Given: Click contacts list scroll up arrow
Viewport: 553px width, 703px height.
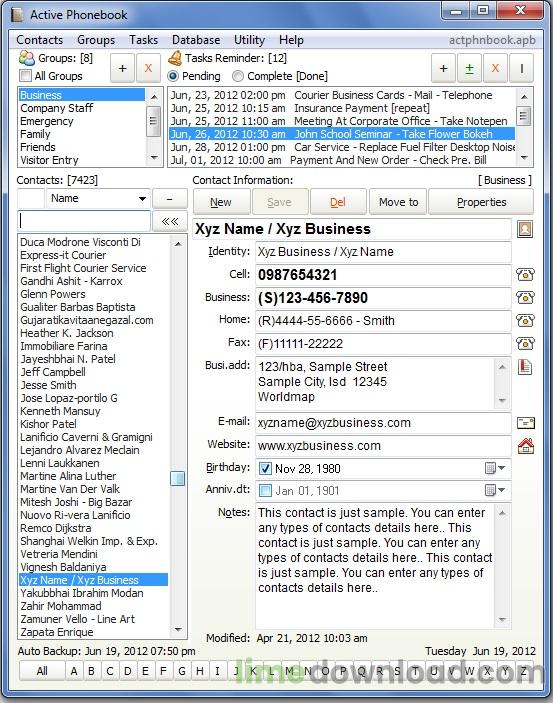Looking at the screenshot, I should [178, 244].
